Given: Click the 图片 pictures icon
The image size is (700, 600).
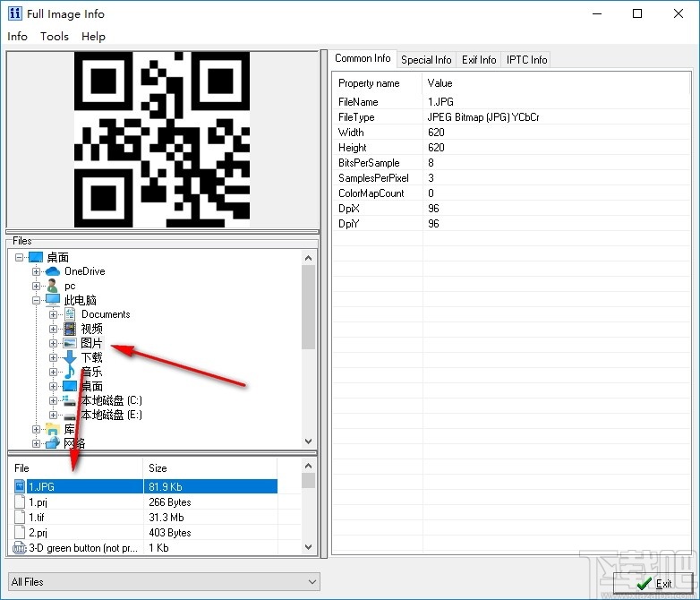Looking at the screenshot, I should (70, 343).
